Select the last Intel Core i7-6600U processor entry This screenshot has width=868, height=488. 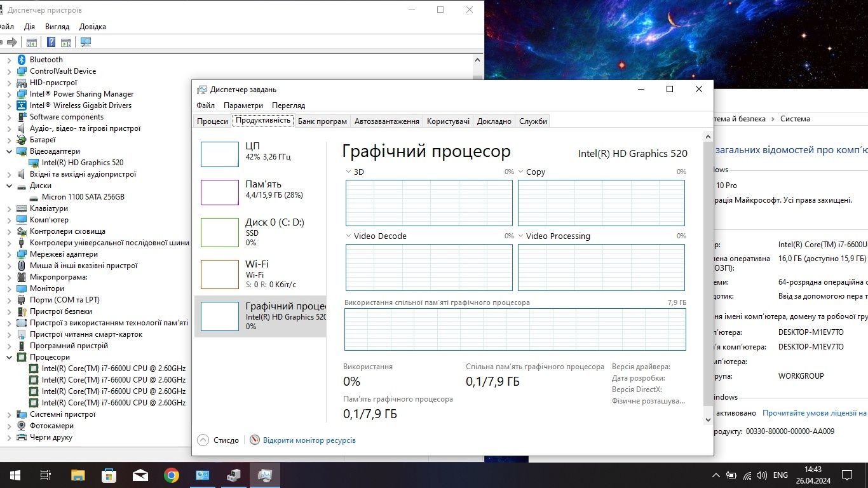(107, 403)
